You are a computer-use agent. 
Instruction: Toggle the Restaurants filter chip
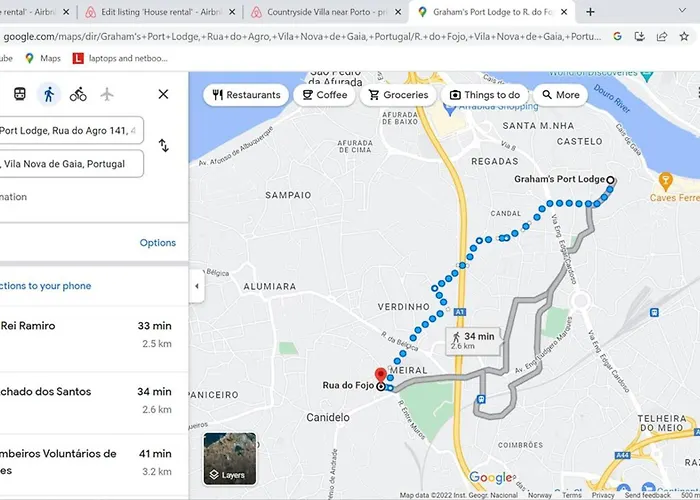pos(244,95)
